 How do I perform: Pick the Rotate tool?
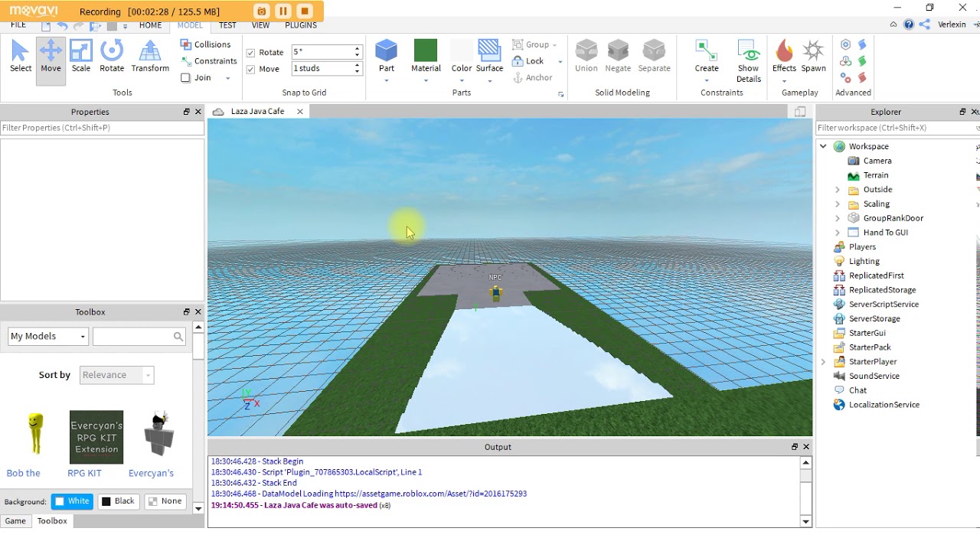click(x=112, y=57)
